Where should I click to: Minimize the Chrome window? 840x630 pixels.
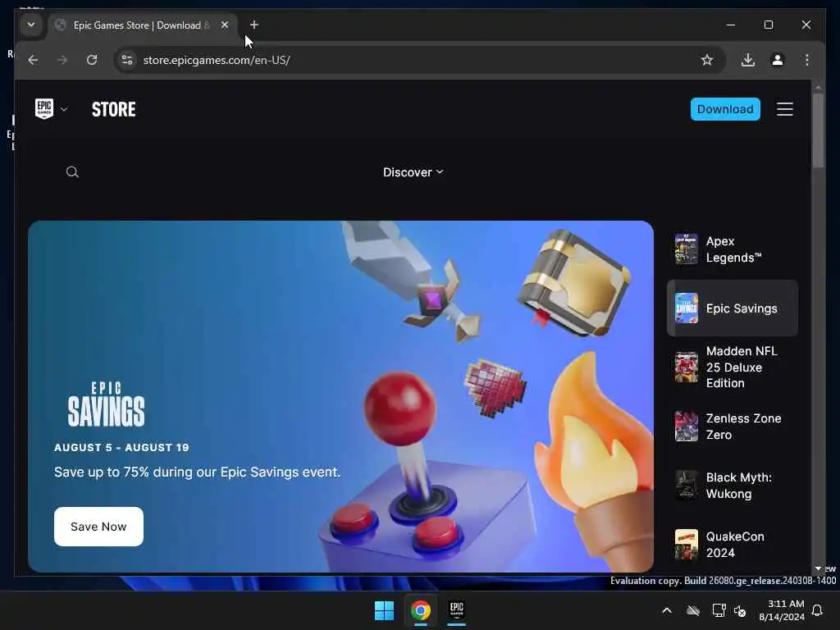[x=731, y=25]
